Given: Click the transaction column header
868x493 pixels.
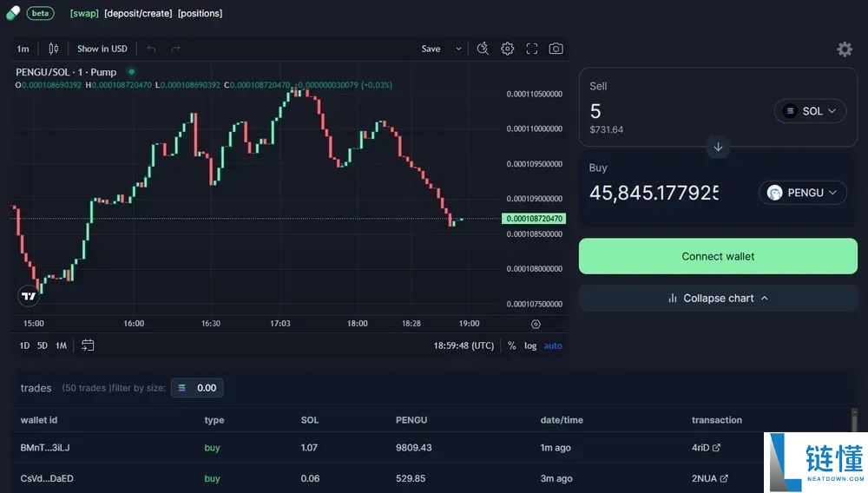Looking at the screenshot, I should [x=716, y=420].
